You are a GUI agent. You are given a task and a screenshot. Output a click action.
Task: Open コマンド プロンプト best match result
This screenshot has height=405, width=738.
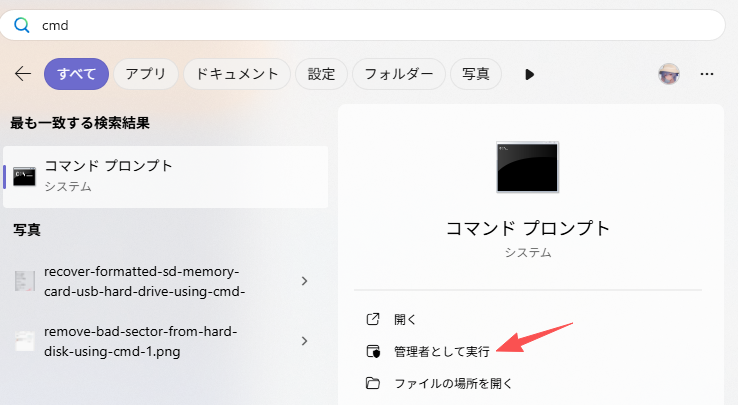[166, 177]
